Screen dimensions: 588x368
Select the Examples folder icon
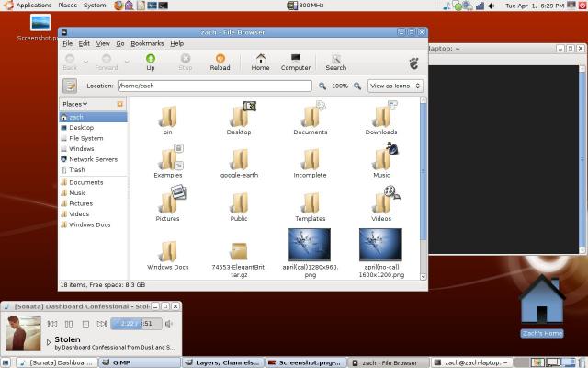click(169, 157)
